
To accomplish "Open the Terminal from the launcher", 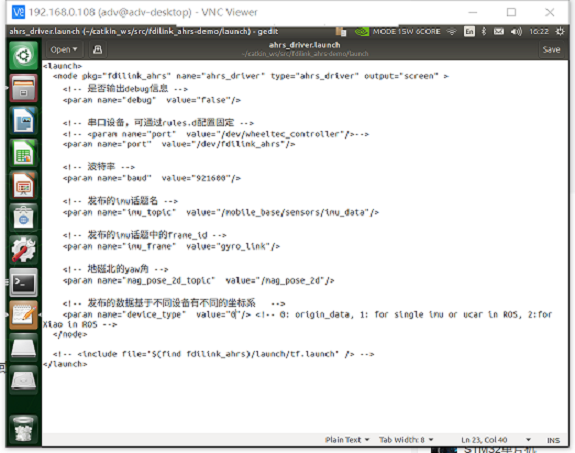I will 23,282.
